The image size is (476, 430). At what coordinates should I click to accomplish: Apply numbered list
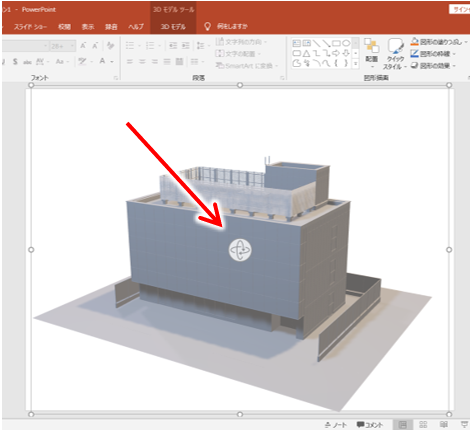coord(150,46)
